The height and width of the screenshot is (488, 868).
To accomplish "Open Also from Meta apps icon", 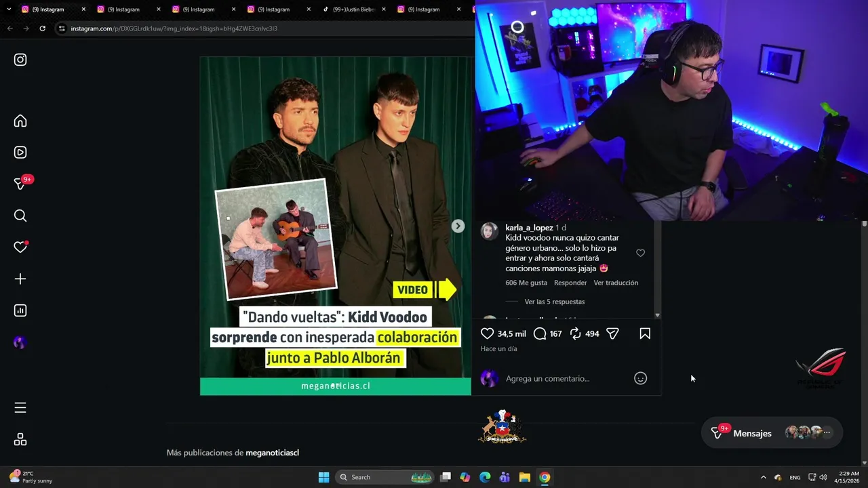I will point(20,440).
